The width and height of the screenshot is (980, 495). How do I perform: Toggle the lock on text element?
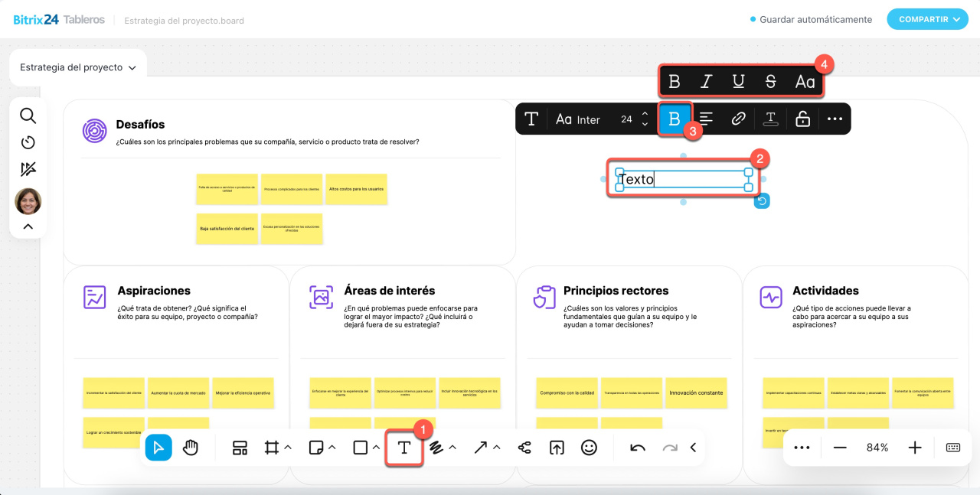[802, 119]
